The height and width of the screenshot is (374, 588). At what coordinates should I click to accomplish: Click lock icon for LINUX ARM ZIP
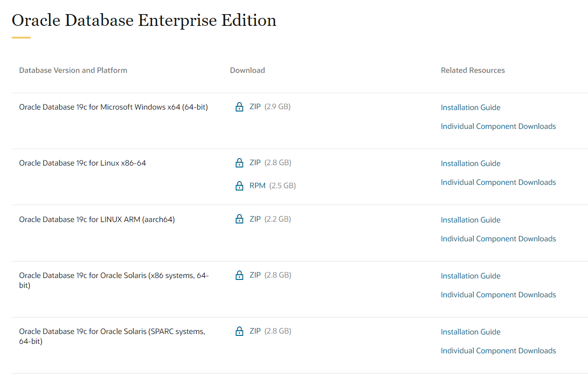coord(239,219)
